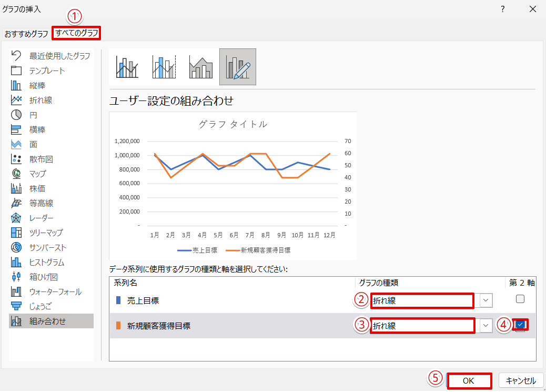Click the キャンセル button

click(x=521, y=380)
